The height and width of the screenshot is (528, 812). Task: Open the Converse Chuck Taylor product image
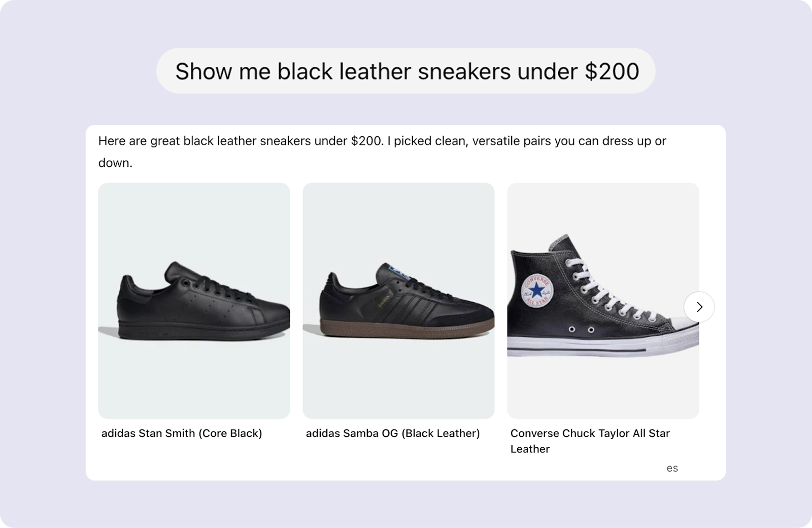pyautogui.click(x=603, y=301)
